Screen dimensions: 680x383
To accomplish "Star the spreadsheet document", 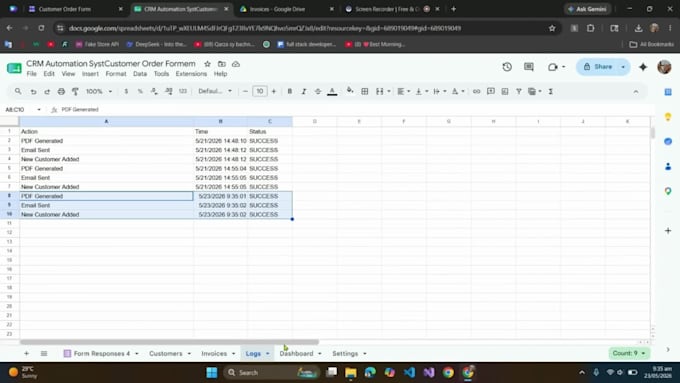I will (207, 64).
